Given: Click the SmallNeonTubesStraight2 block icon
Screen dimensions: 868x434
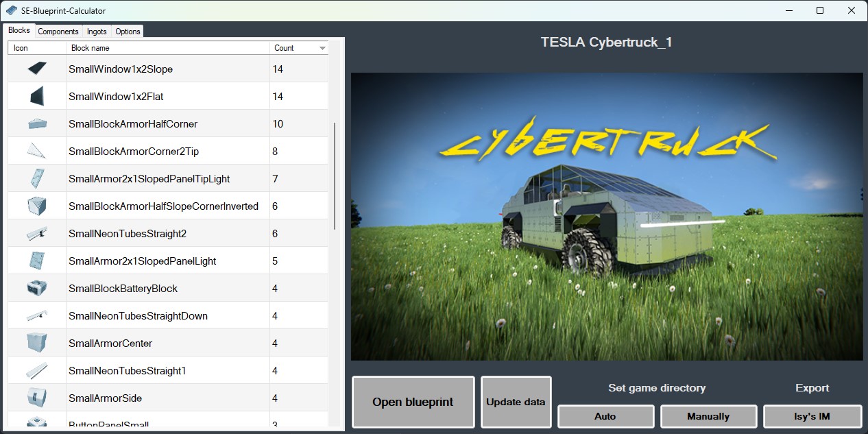Looking at the screenshot, I should coord(36,233).
